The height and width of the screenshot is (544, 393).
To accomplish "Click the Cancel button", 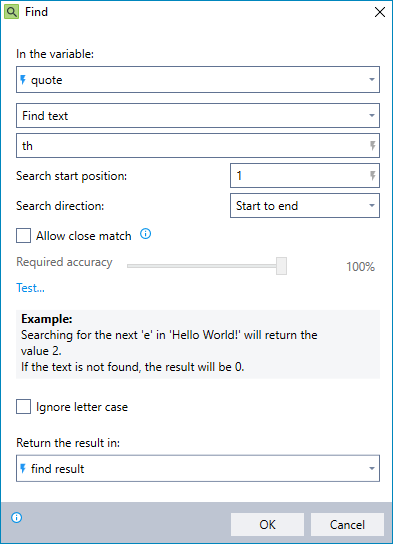I will [x=347, y=525].
